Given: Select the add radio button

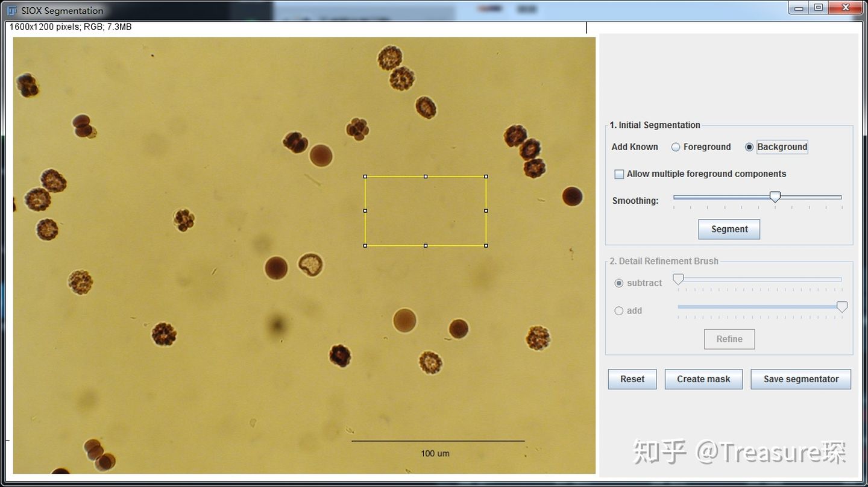Looking at the screenshot, I should (x=619, y=311).
